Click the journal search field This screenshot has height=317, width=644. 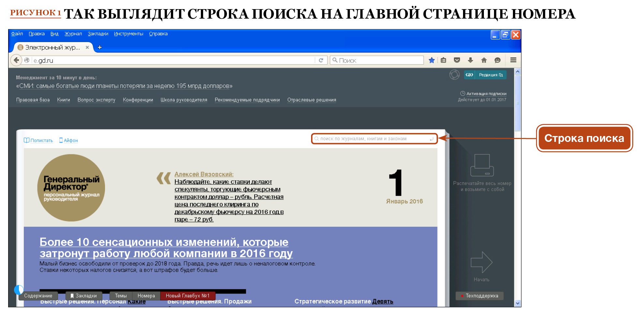click(x=374, y=139)
